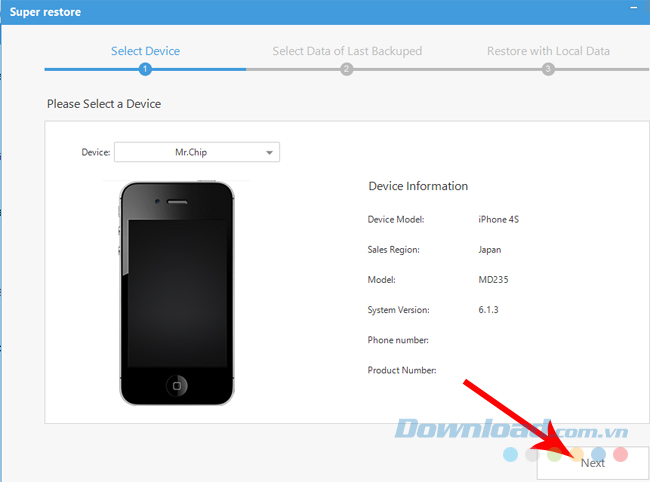Select the red dot at bottom right

click(x=620, y=454)
